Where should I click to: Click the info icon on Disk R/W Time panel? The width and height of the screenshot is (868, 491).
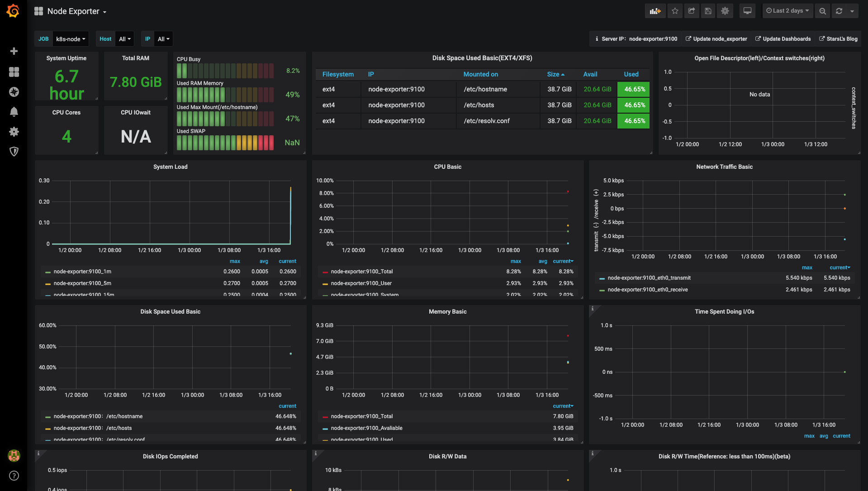click(x=593, y=453)
